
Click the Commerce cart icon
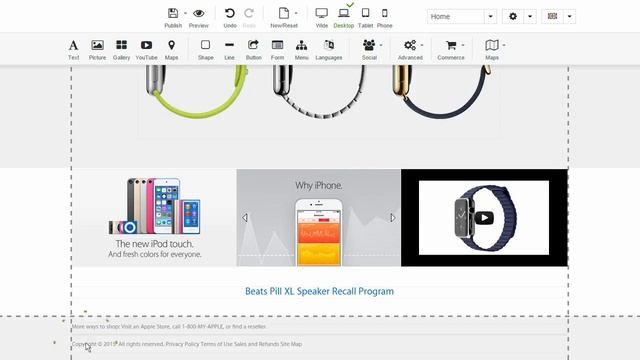tap(451, 45)
